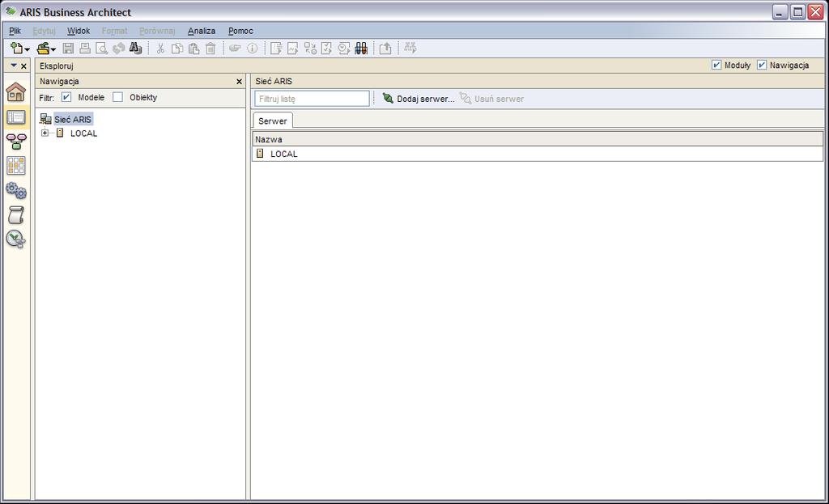829x504 pixels.
Task: Select the Explorer module sidebar icon
Action: (x=16, y=117)
